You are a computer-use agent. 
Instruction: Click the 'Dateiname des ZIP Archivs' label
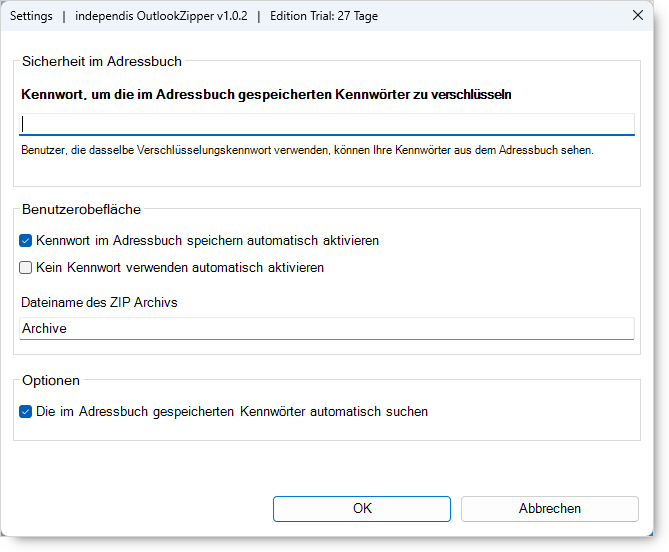coord(99,302)
